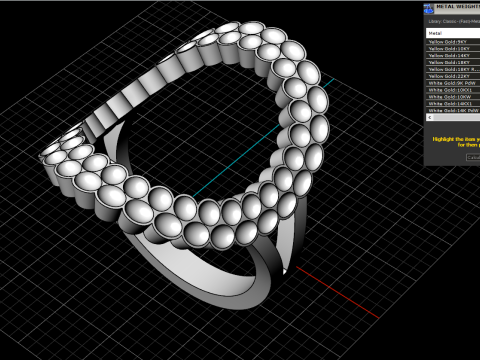Select Yellow Gold 9KY metal
Screen dimensions: 480x360
453,42
